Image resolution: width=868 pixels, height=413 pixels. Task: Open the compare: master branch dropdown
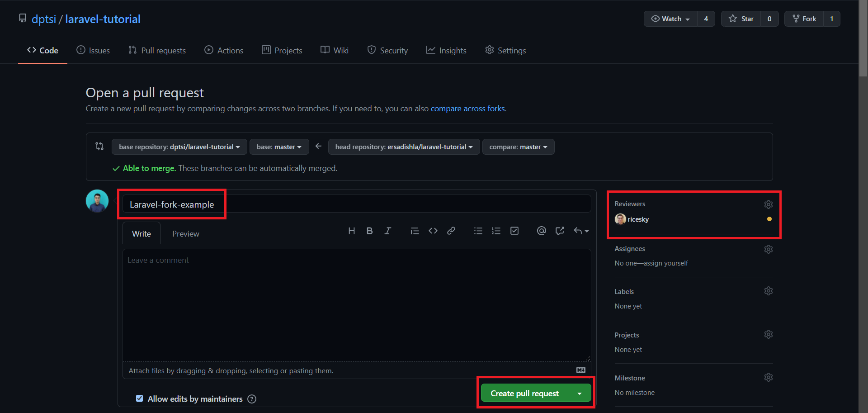click(x=518, y=147)
